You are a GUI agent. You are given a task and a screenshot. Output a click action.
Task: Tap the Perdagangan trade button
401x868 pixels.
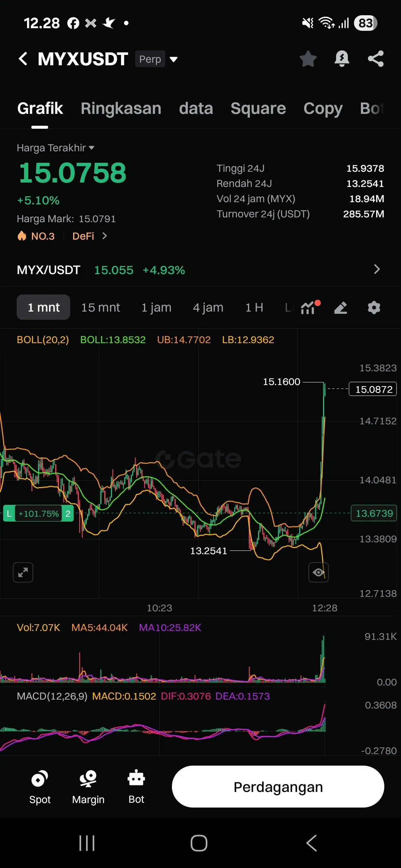tap(278, 787)
